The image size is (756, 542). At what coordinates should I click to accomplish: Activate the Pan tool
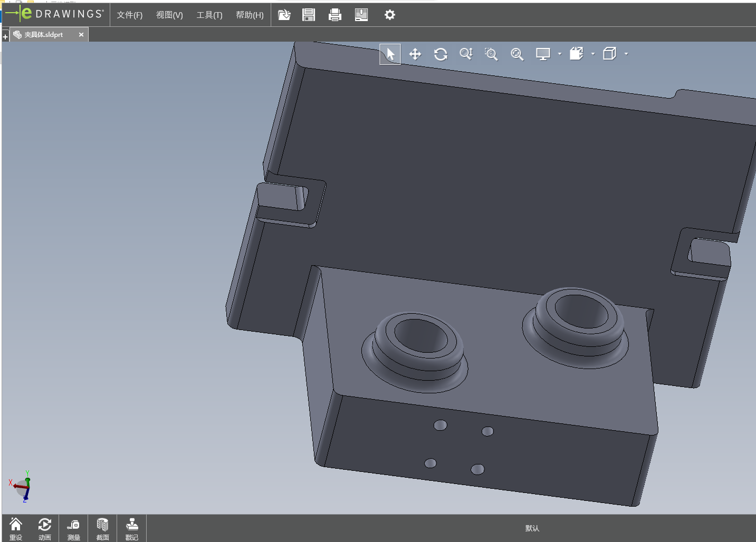click(415, 54)
